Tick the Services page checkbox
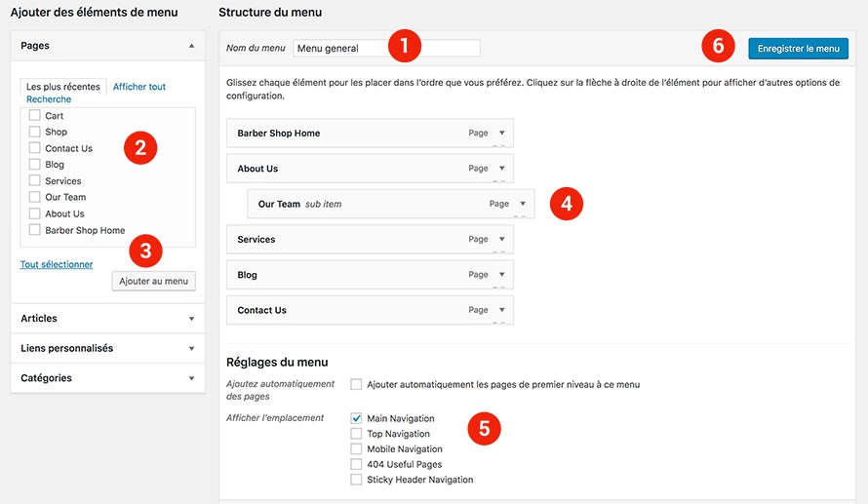The height and width of the screenshot is (504, 868). coord(35,180)
